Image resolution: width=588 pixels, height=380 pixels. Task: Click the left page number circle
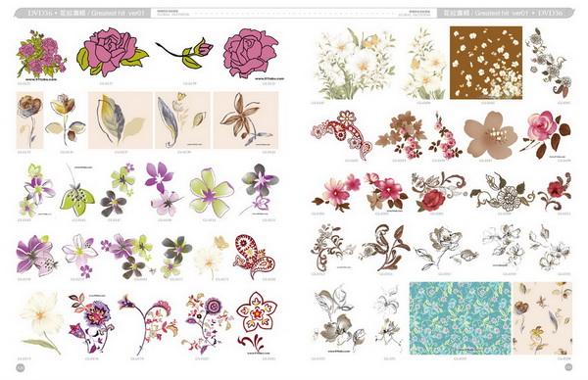tap(21, 368)
